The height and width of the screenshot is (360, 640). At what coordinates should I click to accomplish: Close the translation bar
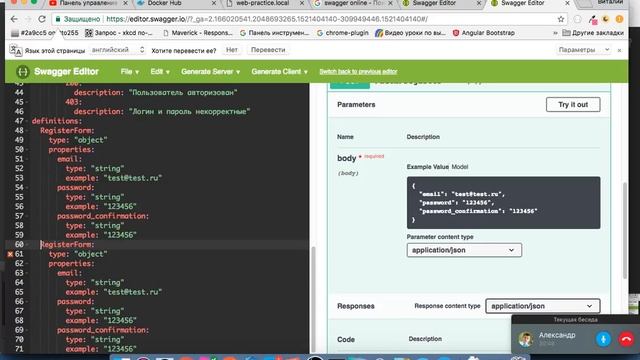point(619,50)
